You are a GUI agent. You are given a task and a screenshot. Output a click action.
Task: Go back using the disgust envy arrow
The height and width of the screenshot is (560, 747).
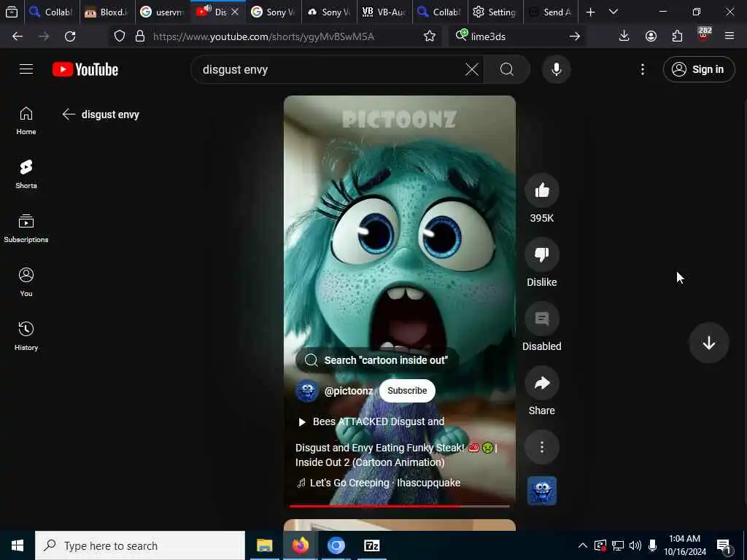(x=69, y=114)
